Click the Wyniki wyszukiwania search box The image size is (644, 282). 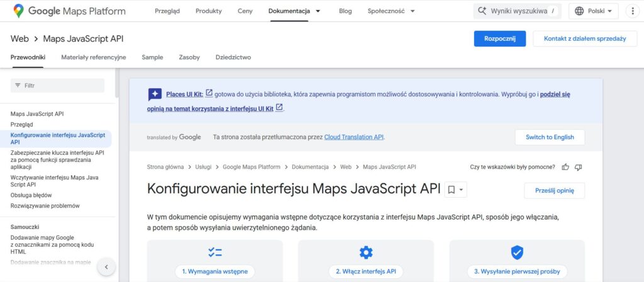[518, 11]
